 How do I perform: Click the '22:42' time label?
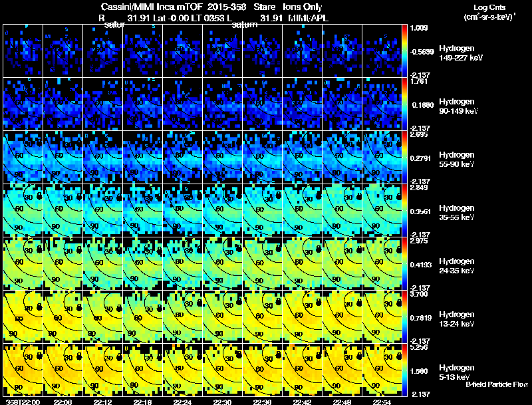[302, 402]
